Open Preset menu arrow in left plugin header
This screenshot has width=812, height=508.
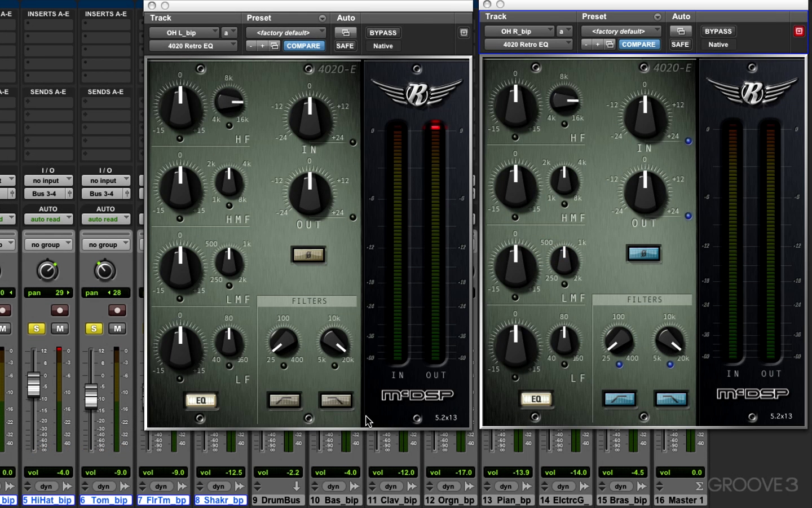pyautogui.click(x=322, y=18)
